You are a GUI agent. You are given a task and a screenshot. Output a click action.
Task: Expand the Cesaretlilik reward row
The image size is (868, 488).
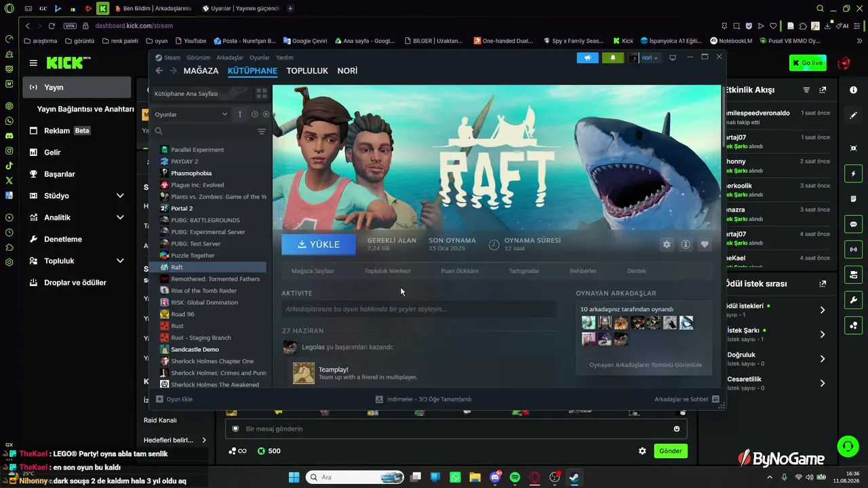[x=823, y=383]
